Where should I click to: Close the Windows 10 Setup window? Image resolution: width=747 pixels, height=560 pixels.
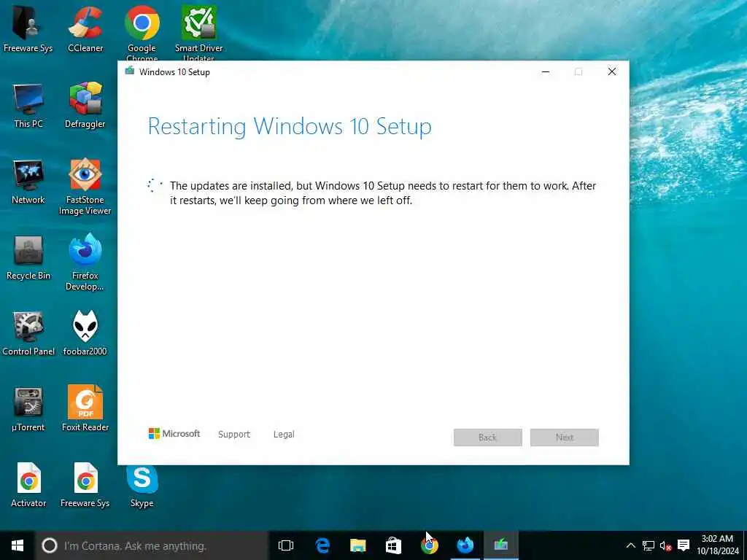click(x=612, y=72)
